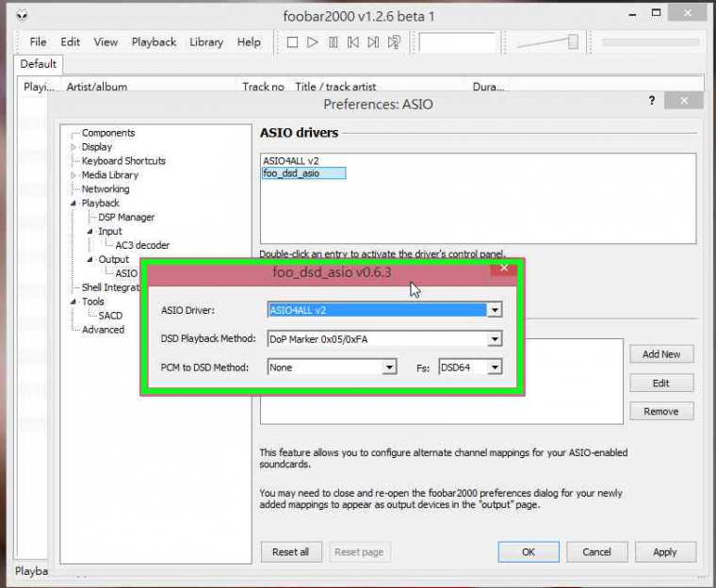Click the Next track icon
716x588 pixels.
[x=373, y=42]
